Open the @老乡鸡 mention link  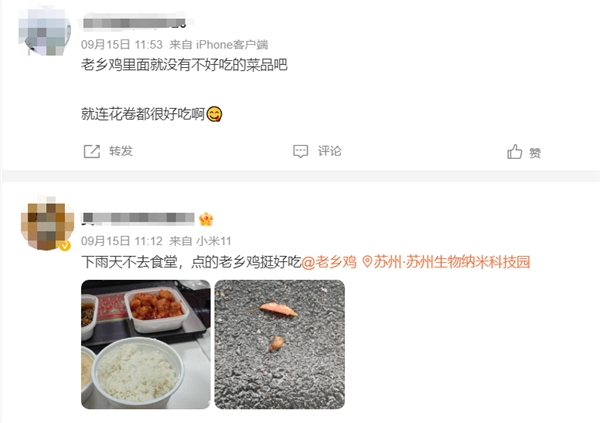pos(329,262)
